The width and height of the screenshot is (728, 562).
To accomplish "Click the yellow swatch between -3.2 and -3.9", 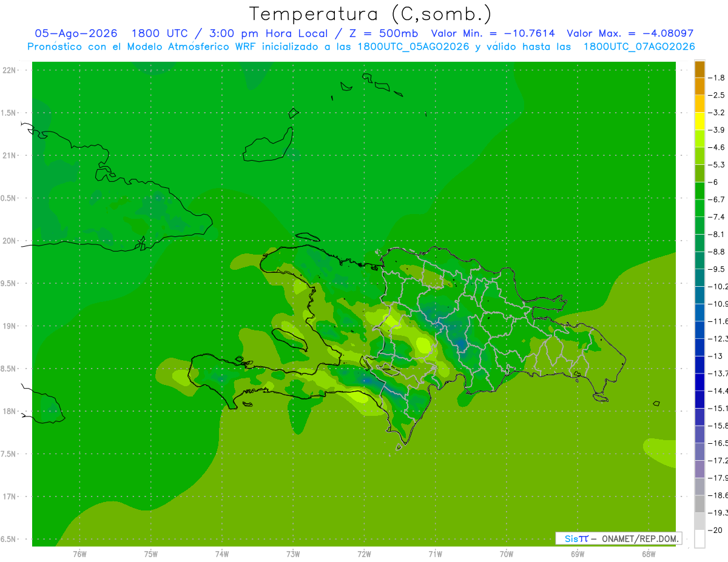I will (699, 121).
